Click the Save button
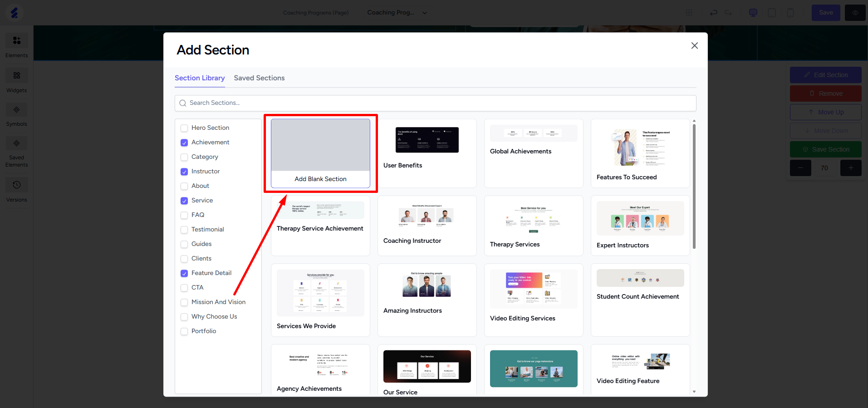The height and width of the screenshot is (408, 868). [x=826, y=13]
